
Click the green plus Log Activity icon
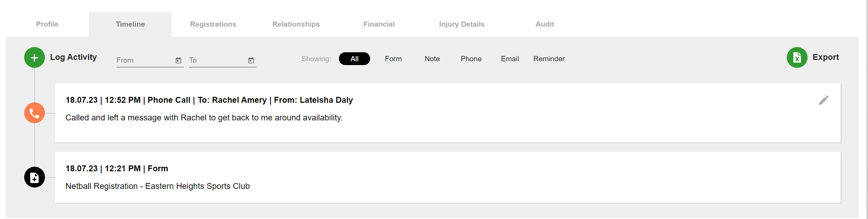coord(35,57)
